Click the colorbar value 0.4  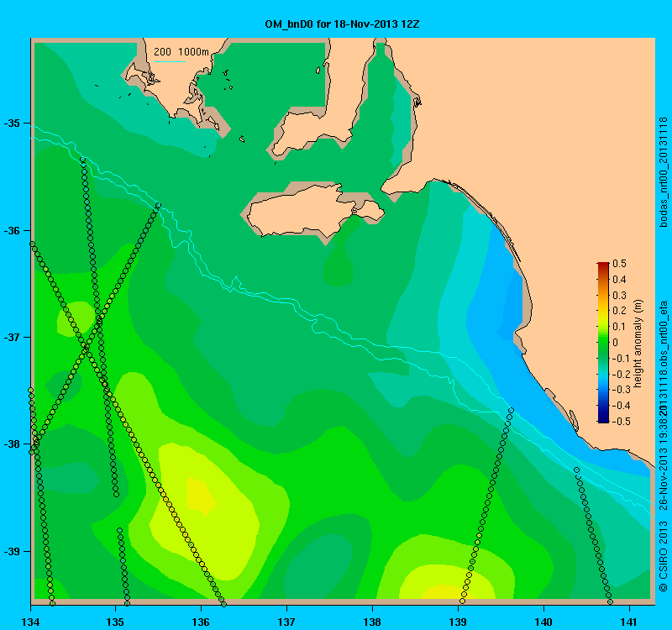pos(619,280)
